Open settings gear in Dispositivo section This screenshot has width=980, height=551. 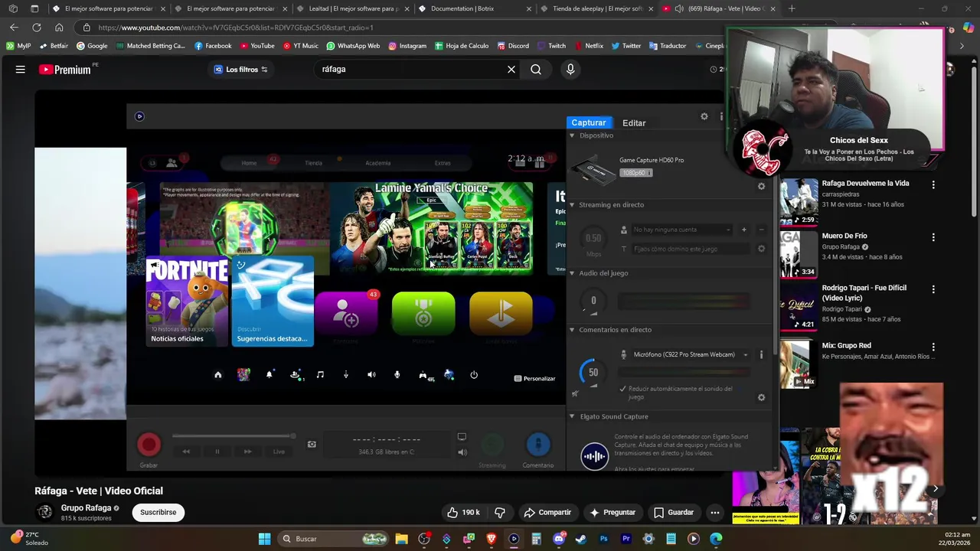coord(761,186)
